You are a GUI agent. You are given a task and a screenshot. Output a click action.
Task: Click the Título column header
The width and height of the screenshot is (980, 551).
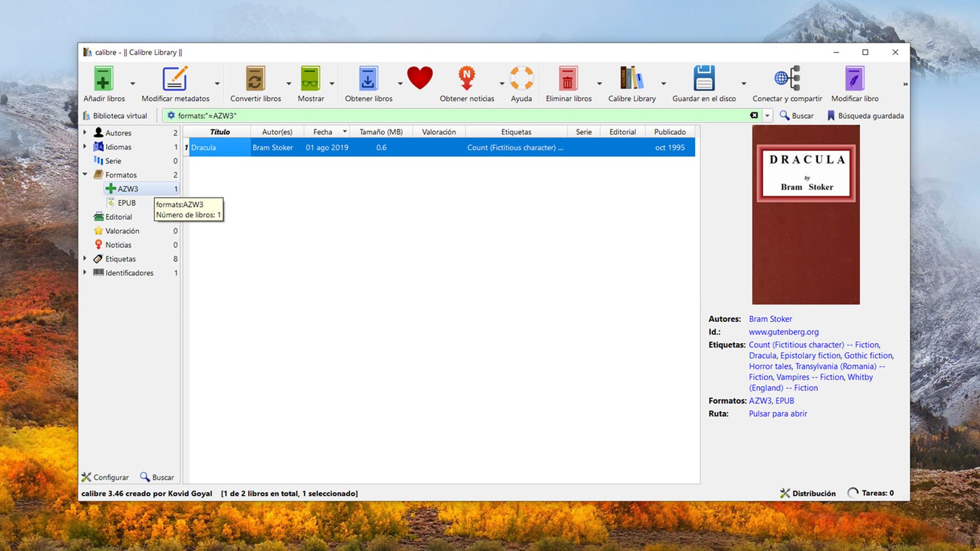[x=220, y=132]
